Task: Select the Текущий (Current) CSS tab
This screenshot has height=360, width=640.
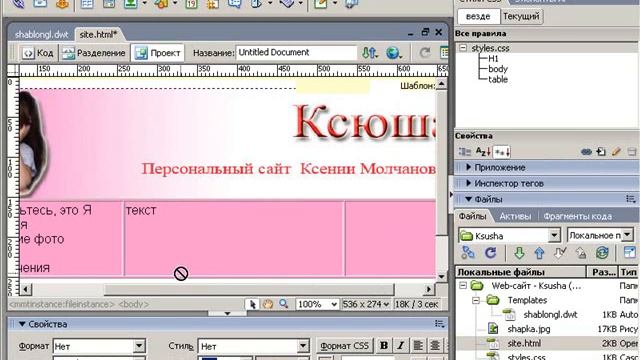Action: (x=521, y=16)
